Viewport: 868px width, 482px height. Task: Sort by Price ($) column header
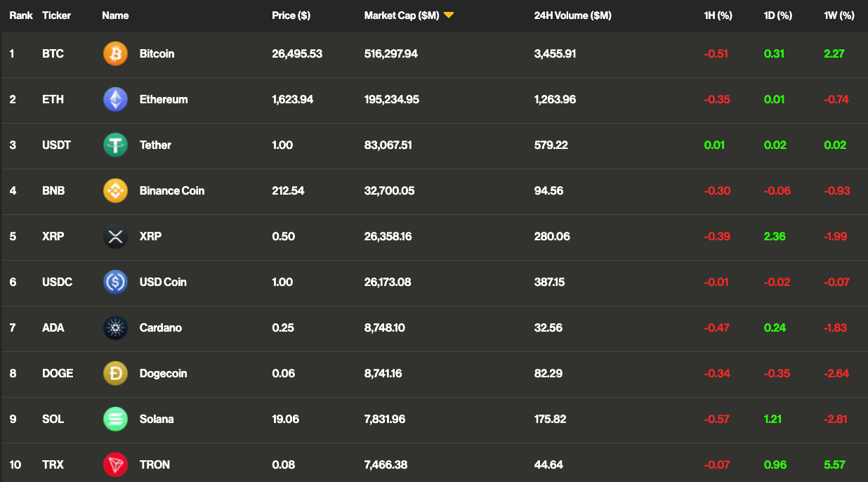click(x=291, y=15)
